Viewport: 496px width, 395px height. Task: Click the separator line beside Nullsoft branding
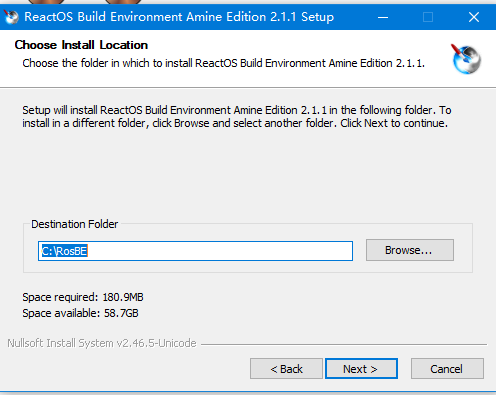(x=344, y=344)
